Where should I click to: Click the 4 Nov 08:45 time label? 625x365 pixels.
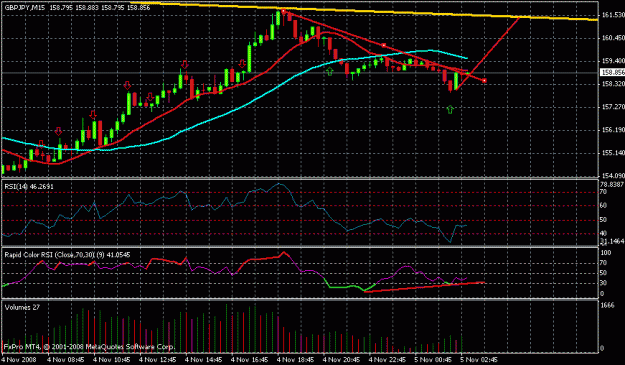coord(66,359)
